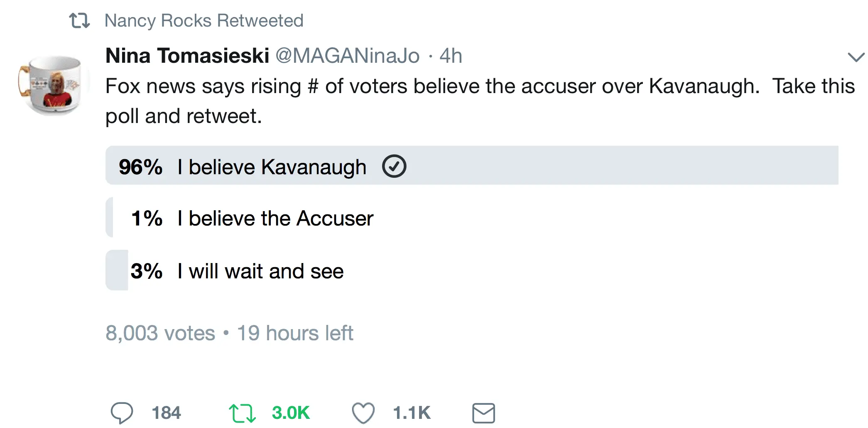Screen dimensions: 868x428
Task: Click the 3% wait and see result bar
Action: coord(117,270)
